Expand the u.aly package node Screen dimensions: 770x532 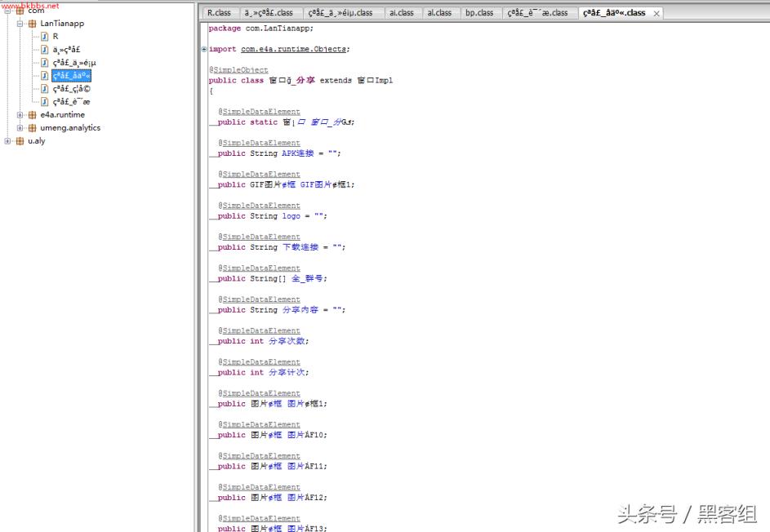tap(7, 141)
